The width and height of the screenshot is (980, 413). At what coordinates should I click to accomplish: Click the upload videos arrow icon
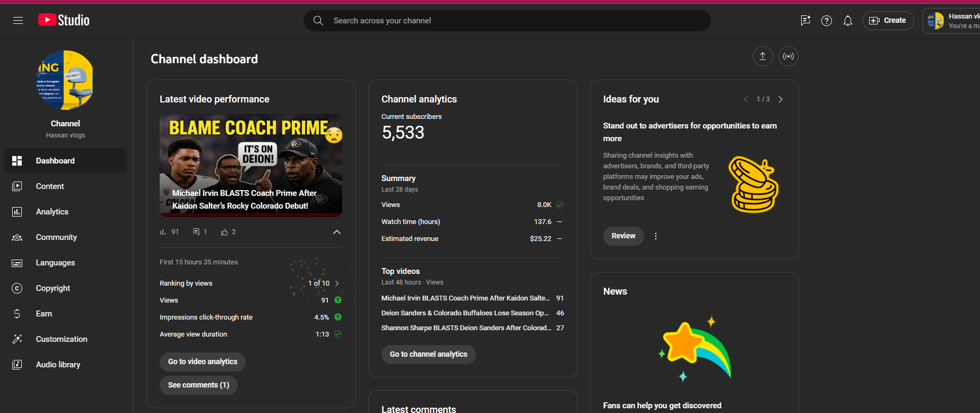click(x=763, y=56)
